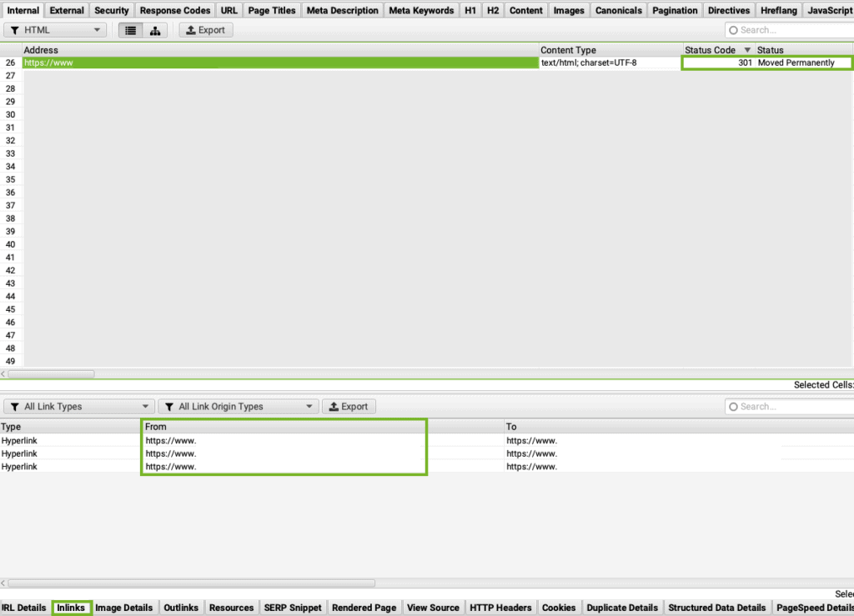The width and height of the screenshot is (854, 616).
Task: Select the Inlinks bottom tab
Action: [71, 608]
